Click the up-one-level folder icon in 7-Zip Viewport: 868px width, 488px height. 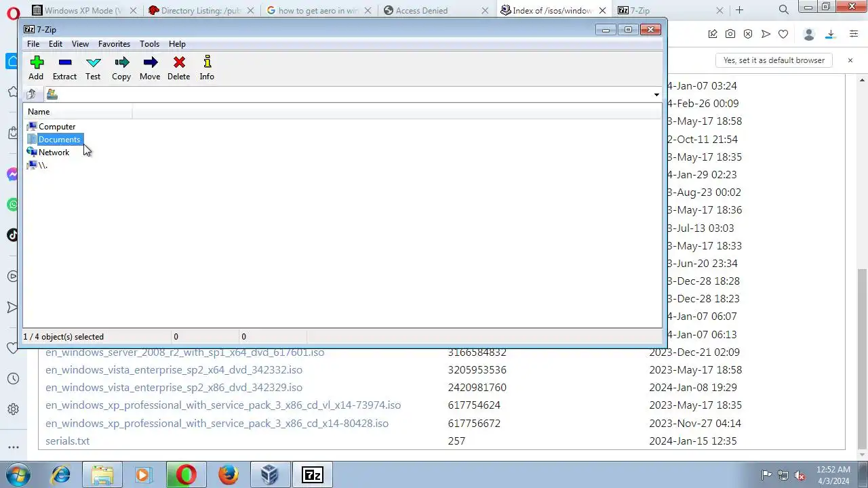click(x=31, y=94)
